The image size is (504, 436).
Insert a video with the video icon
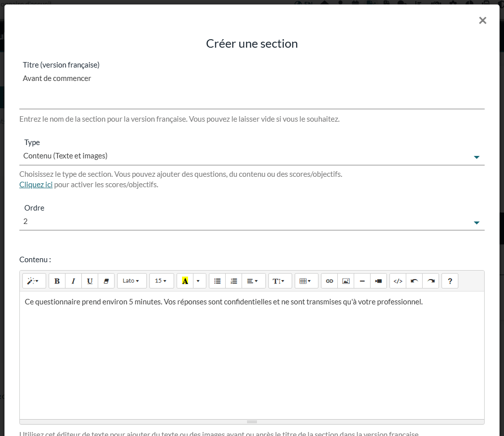click(x=378, y=281)
